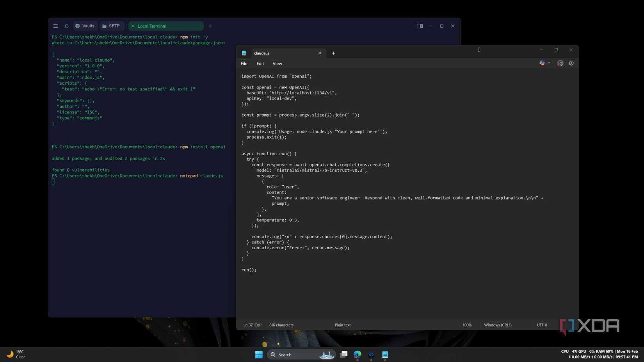Switch to the SFTP tab
The width and height of the screenshot is (644, 362).
[111, 26]
